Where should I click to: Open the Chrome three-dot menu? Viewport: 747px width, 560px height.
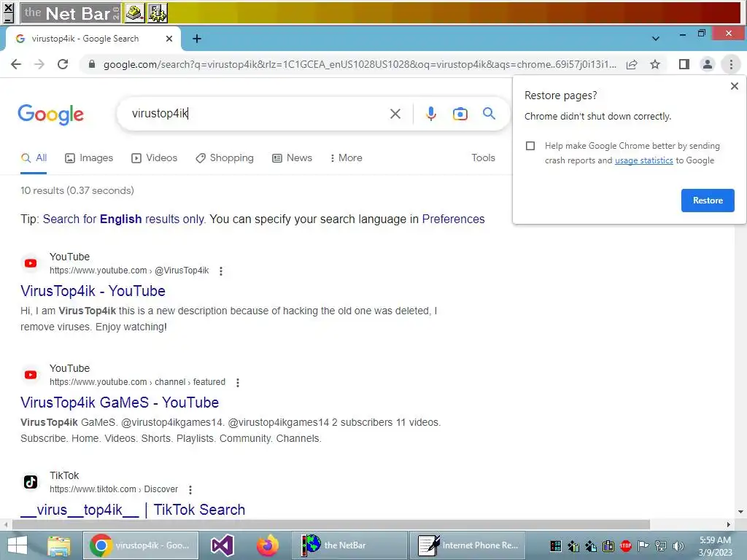[731, 64]
